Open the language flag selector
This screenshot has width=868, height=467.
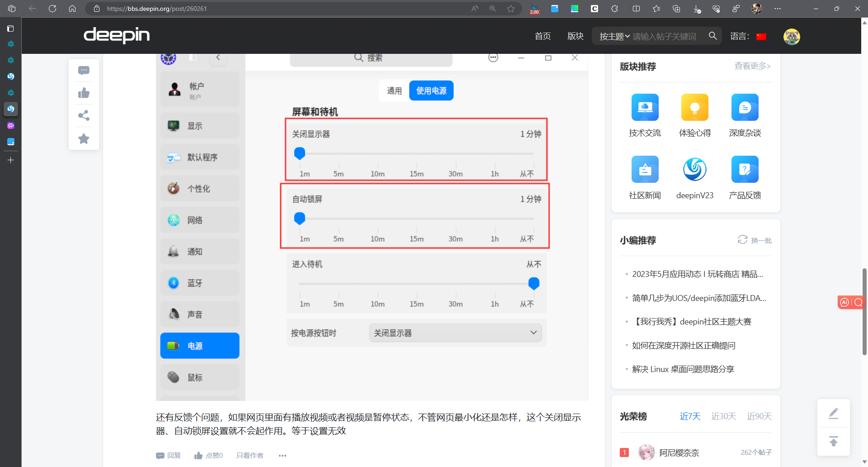(761, 36)
